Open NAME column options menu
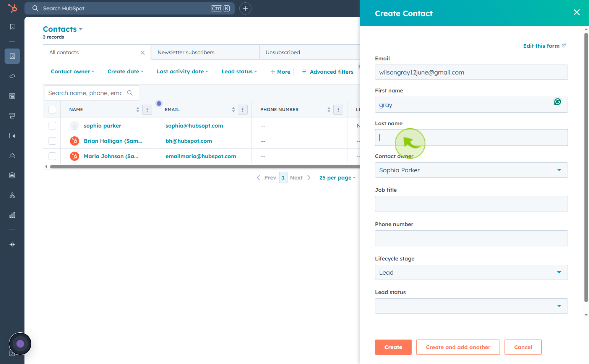589x364 pixels. pos(147,110)
